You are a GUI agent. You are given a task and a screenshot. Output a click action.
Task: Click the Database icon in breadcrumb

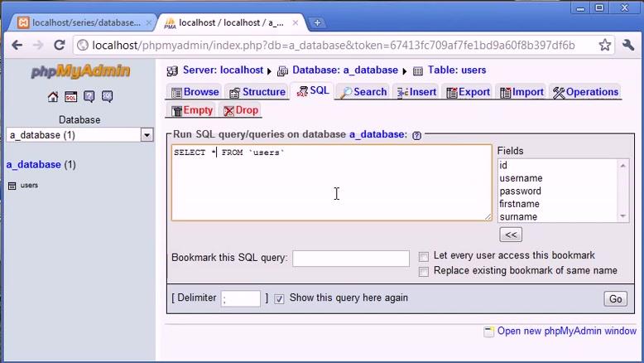tap(282, 70)
